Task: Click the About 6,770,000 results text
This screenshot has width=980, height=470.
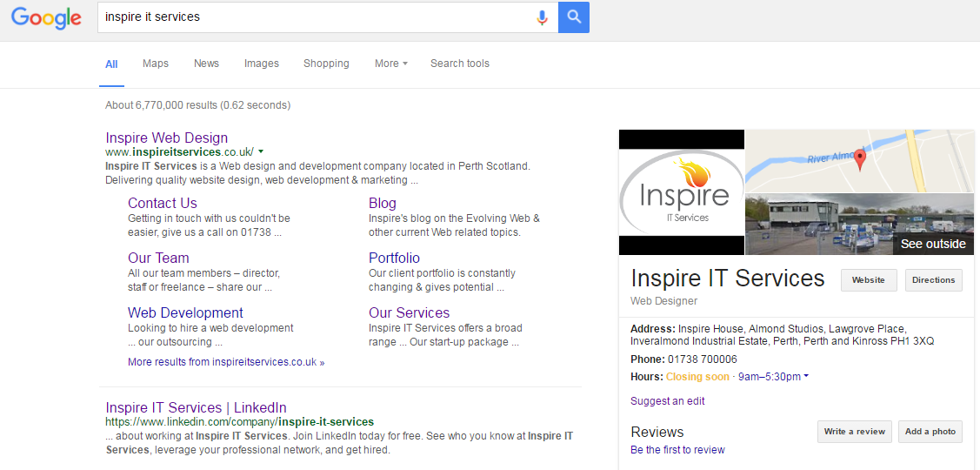Action: coord(197,105)
